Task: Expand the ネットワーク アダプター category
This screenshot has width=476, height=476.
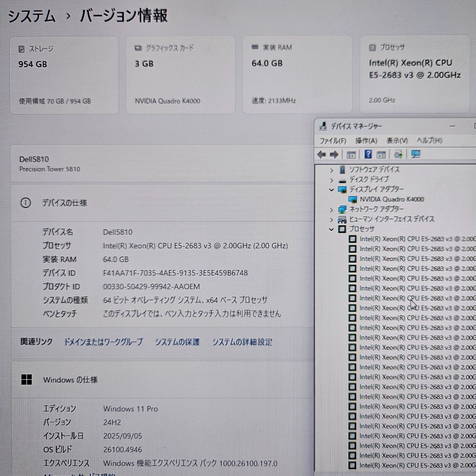Action: 331,210
